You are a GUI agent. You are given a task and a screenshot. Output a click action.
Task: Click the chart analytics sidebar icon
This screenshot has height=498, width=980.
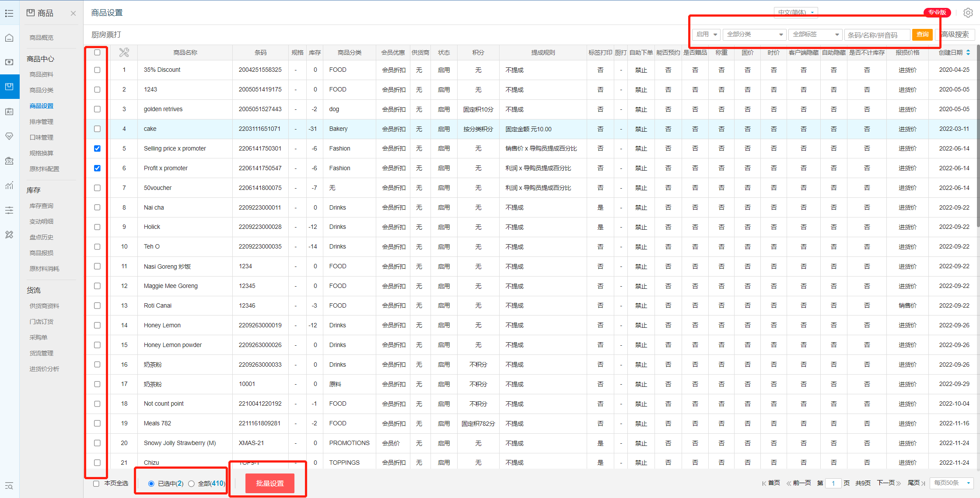click(x=9, y=186)
